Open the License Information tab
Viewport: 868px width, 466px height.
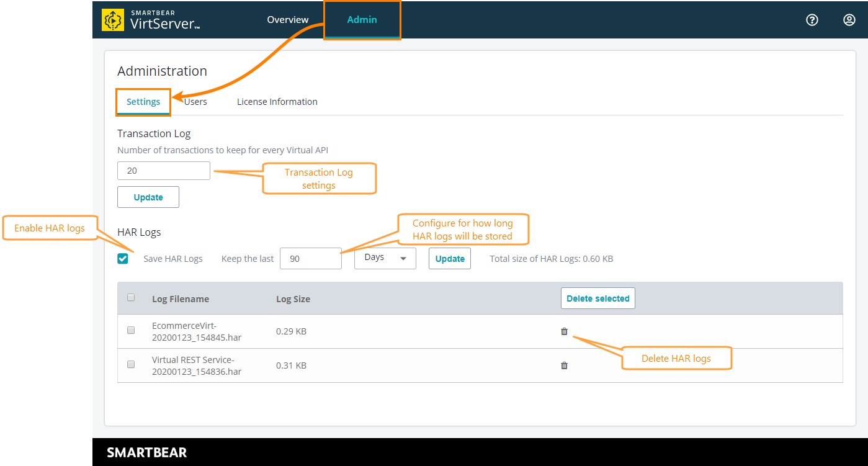coord(277,102)
